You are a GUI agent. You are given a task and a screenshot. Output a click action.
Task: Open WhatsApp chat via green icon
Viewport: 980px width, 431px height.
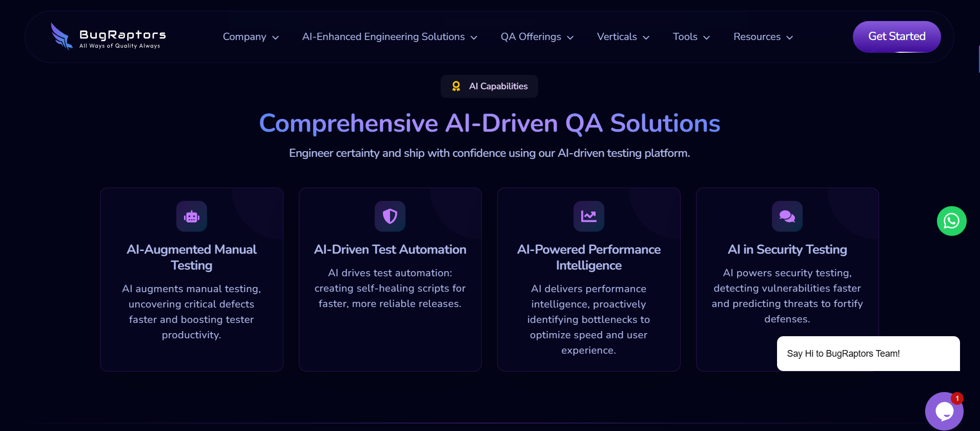[x=951, y=221]
